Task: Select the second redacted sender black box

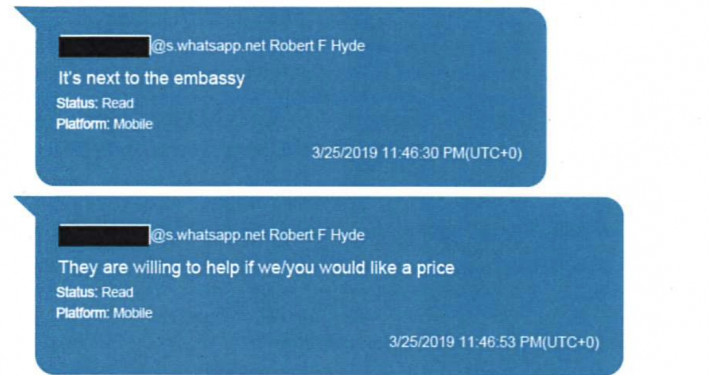Action: (104, 236)
